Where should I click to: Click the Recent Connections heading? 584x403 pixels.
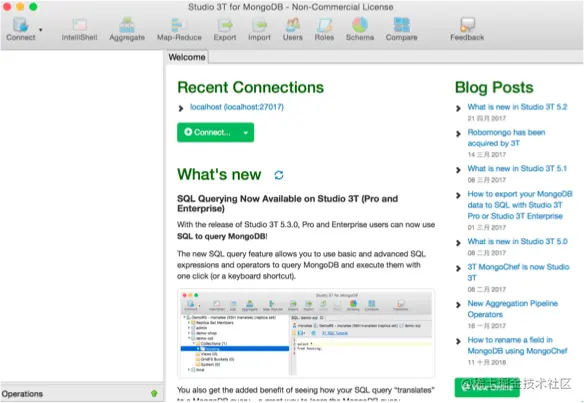[x=251, y=88]
